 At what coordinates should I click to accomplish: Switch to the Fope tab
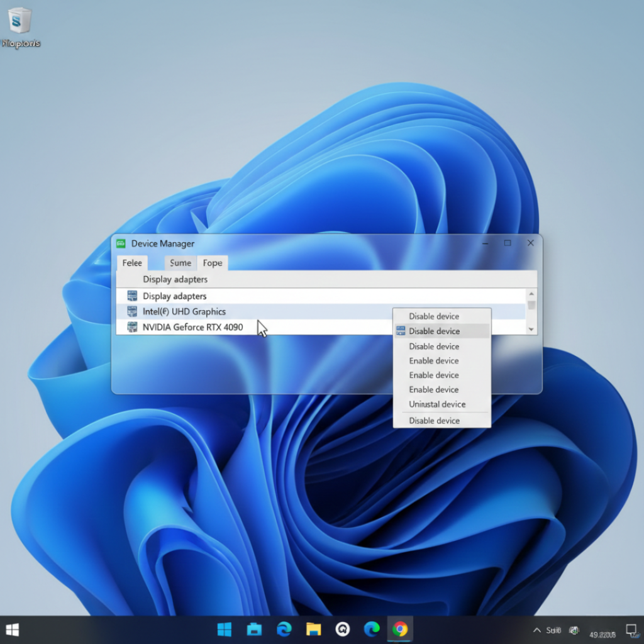pyautogui.click(x=213, y=263)
